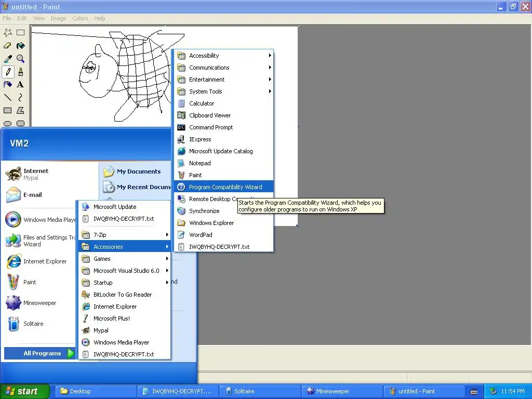Open the Colors menu in Paint
Screen dimensions: 532x399
point(80,18)
